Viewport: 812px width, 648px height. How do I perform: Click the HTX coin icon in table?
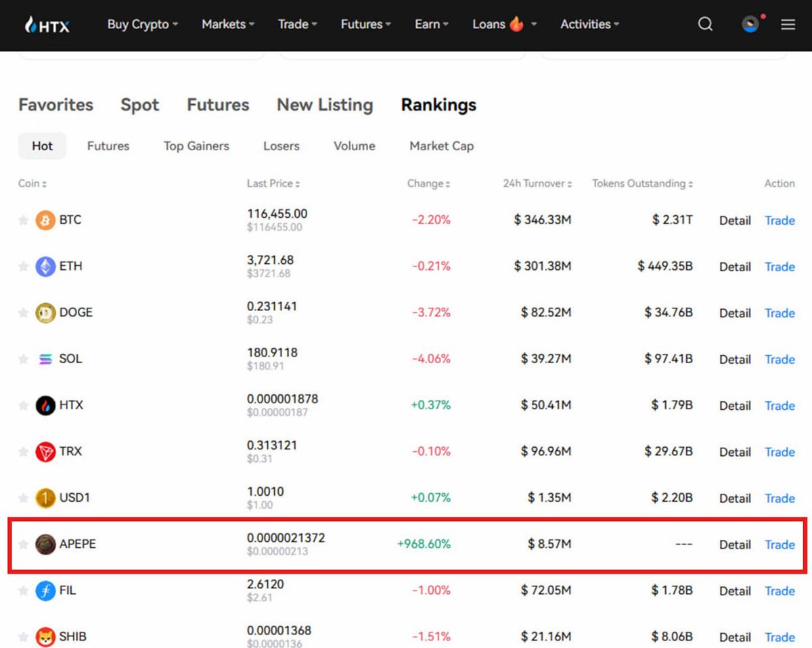pos(45,405)
